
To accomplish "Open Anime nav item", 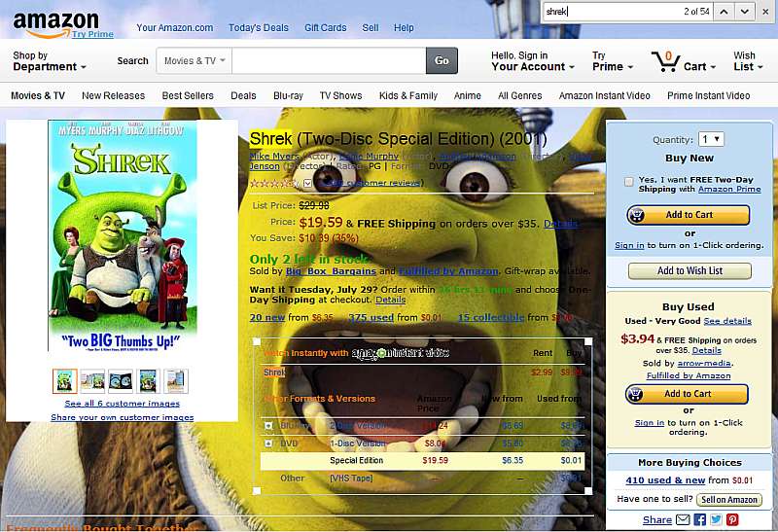I will (468, 95).
